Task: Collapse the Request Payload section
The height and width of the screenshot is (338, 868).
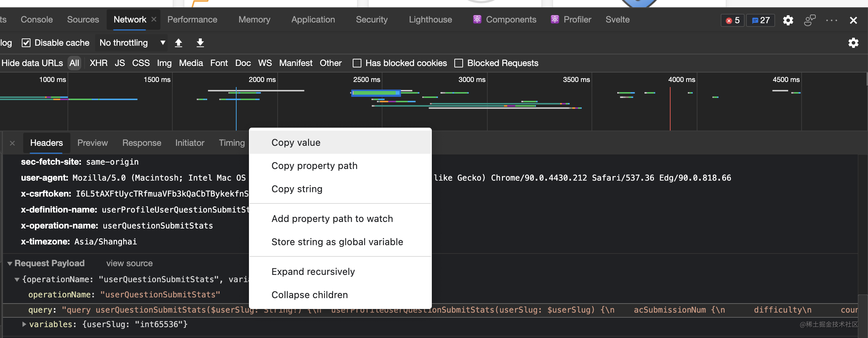Action: [x=10, y=263]
